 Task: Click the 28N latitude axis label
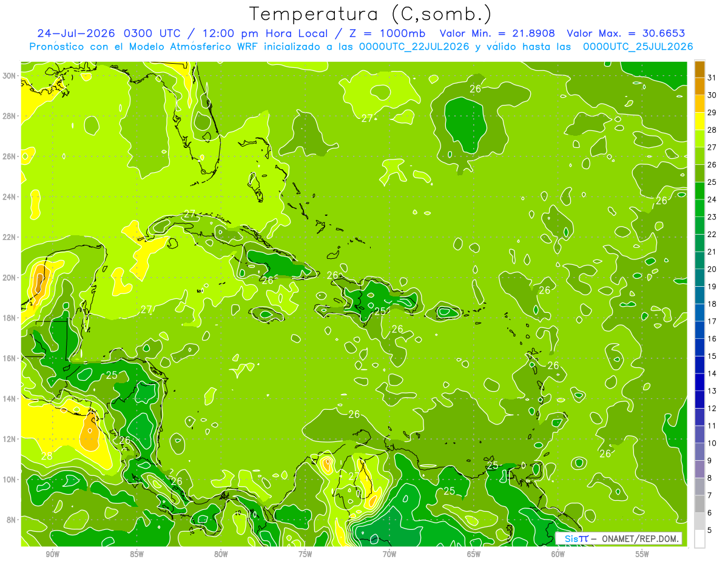(x=10, y=116)
